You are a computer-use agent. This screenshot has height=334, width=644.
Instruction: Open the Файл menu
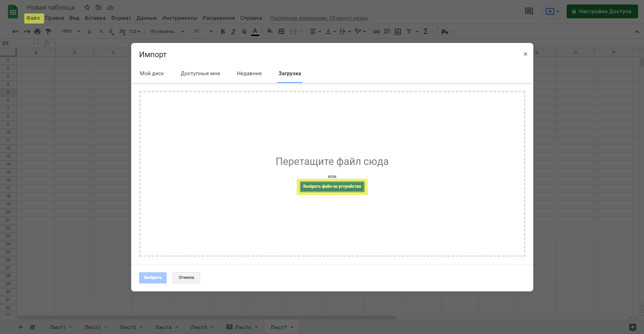[x=33, y=18]
